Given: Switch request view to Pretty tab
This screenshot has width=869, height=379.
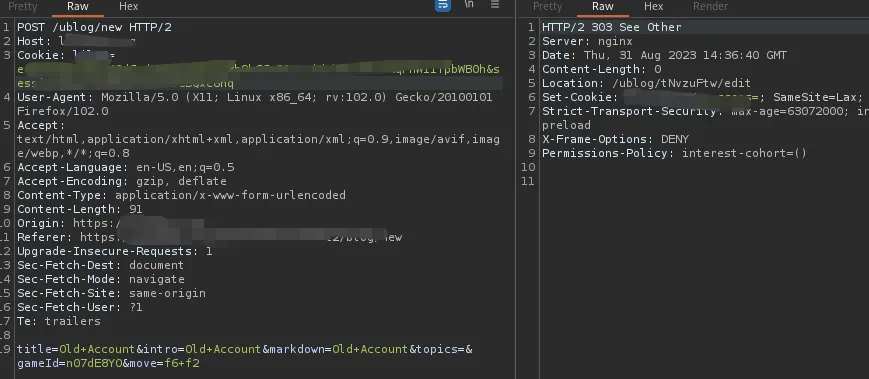Looking at the screenshot, I should coord(23,7).
